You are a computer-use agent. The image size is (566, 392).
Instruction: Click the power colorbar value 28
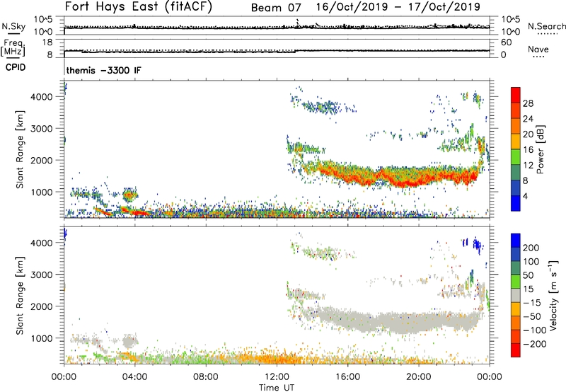pyautogui.click(x=528, y=103)
